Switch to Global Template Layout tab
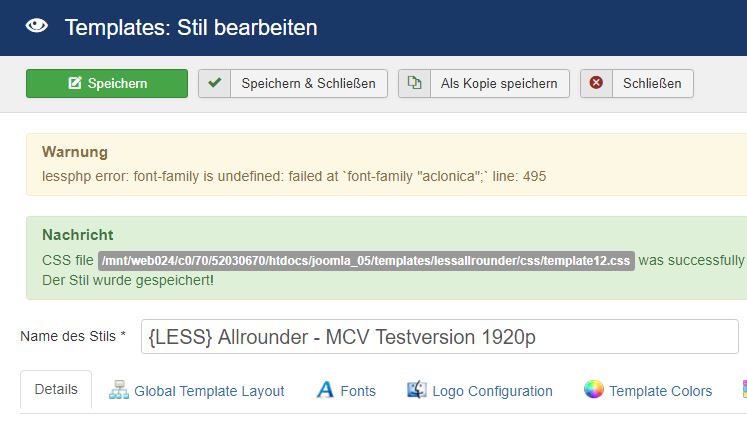Screen dimensions: 747x435 [x=196, y=390]
